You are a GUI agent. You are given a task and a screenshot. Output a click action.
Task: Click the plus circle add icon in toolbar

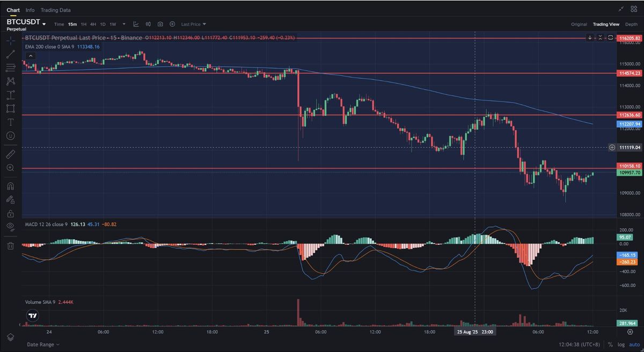172,24
